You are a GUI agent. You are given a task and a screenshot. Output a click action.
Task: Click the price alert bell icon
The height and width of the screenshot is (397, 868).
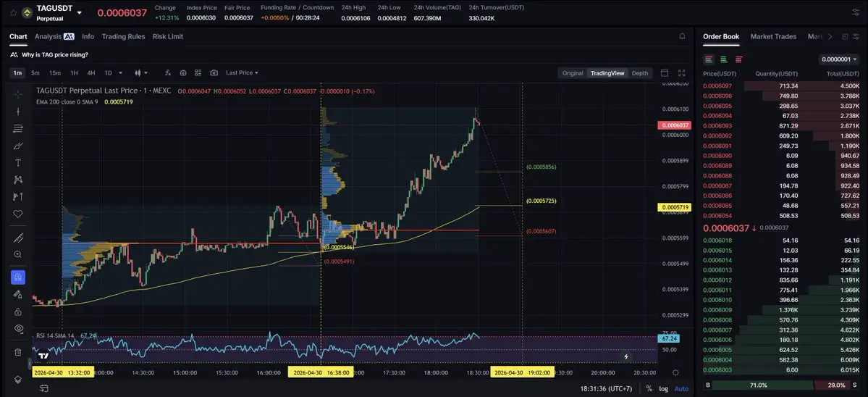682,36
